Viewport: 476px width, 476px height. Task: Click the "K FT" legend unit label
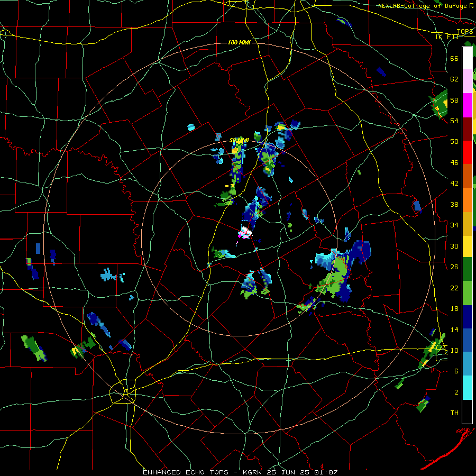click(x=447, y=37)
